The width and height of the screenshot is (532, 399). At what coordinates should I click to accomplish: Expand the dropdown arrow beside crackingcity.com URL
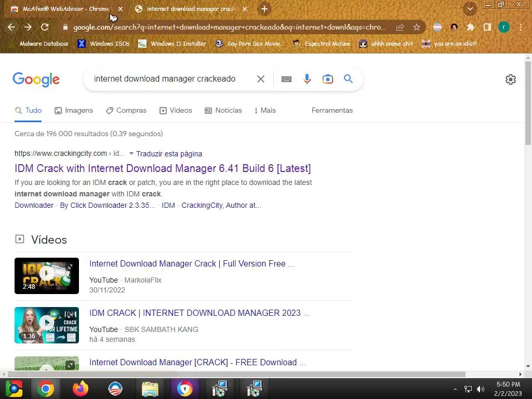[131, 153]
